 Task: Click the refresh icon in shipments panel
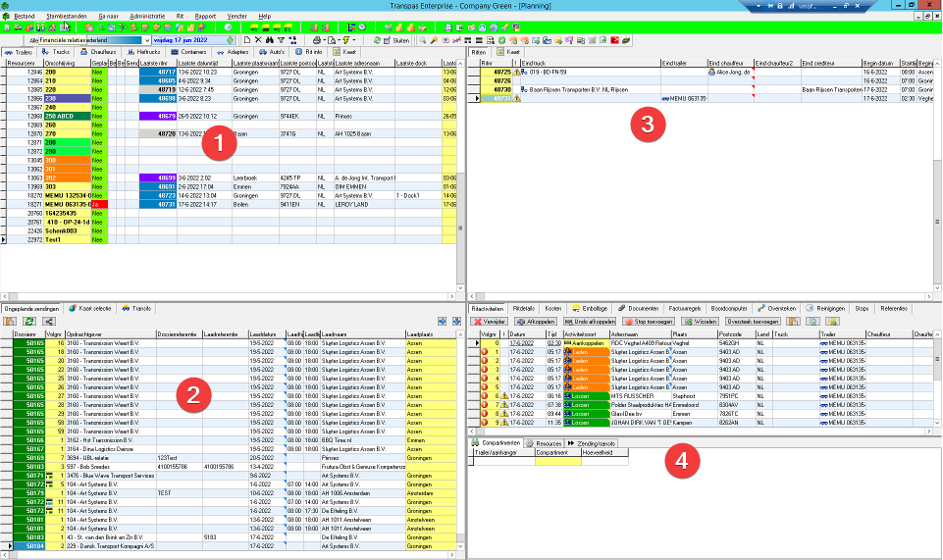(29, 322)
